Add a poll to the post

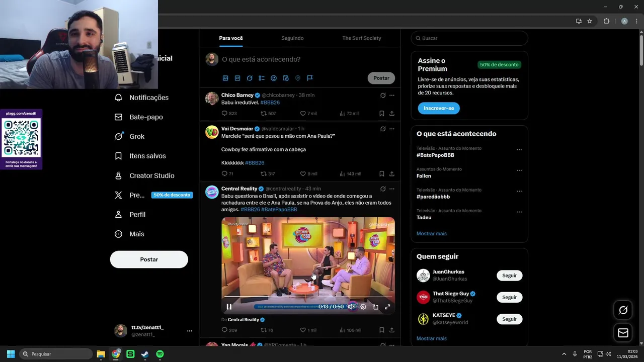262,78
